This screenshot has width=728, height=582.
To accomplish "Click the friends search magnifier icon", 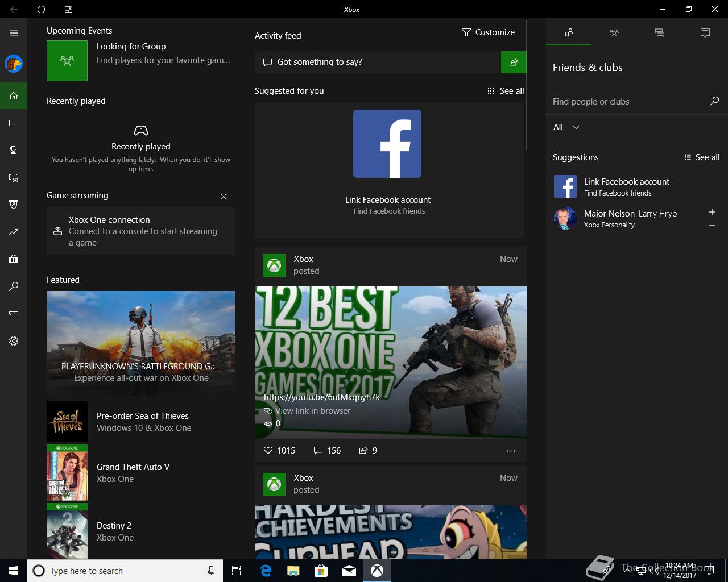I will click(x=714, y=101).
